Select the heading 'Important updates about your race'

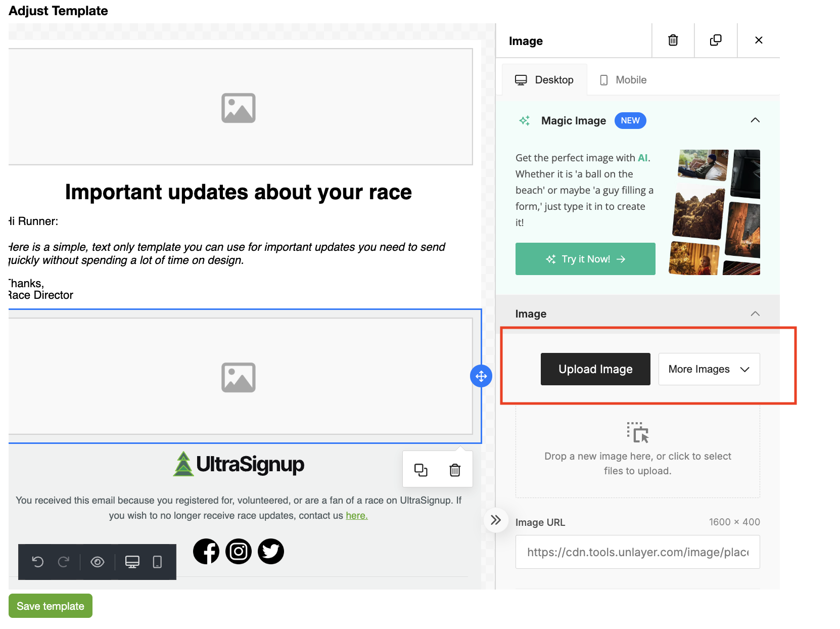coord(239,192)
